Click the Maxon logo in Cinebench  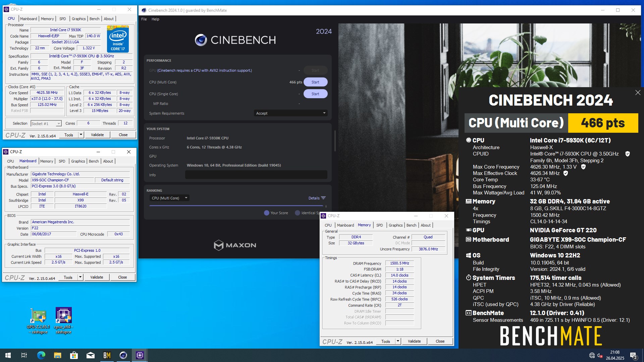point(235,245)
